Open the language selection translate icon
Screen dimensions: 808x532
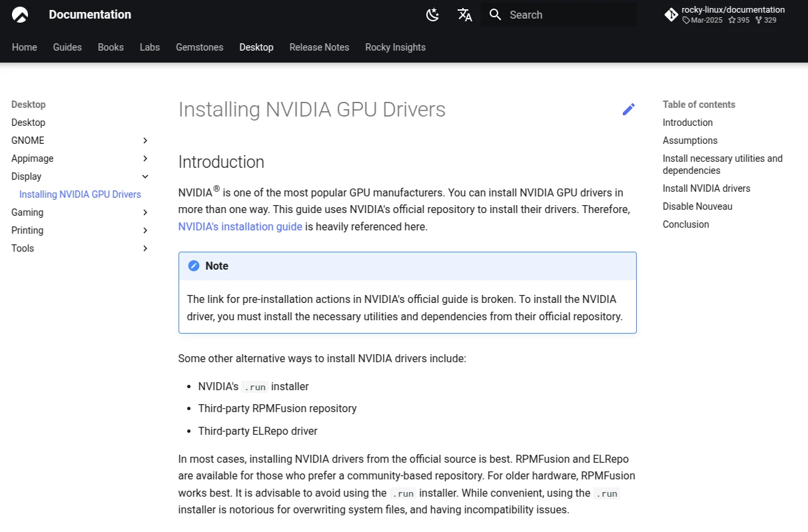point(465,15)
